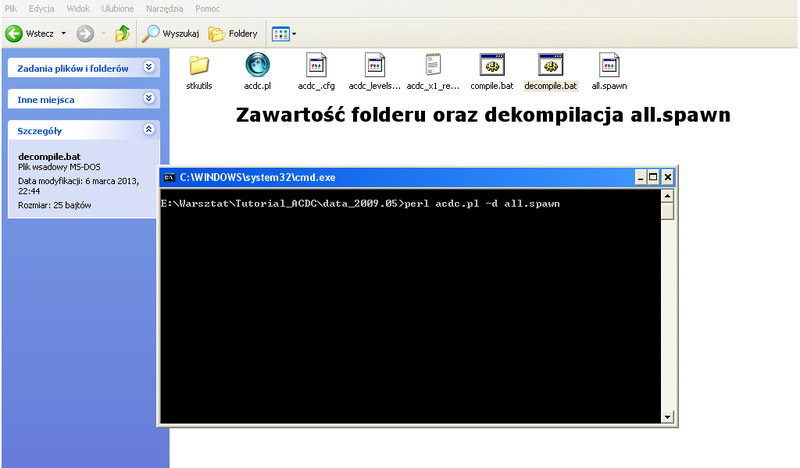
Task: Expand the Zadania plików i folderów panel
Action: click(149, 67)
